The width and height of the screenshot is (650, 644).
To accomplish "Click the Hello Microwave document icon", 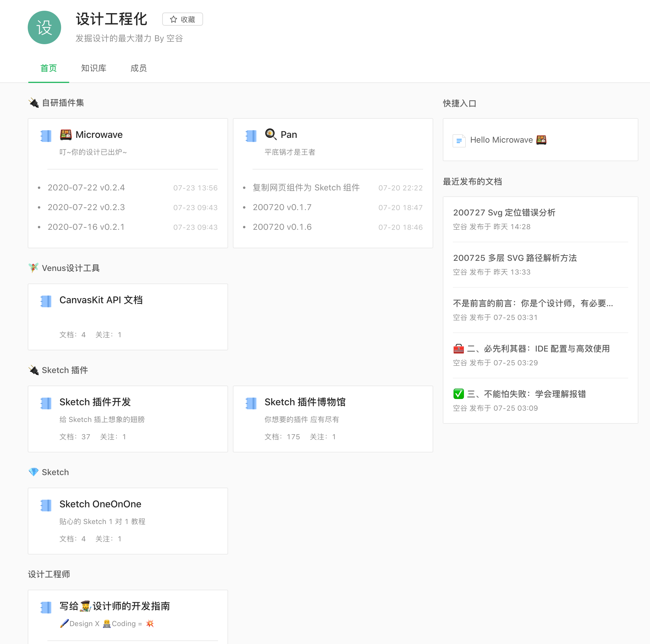I will tap(459, 140).
